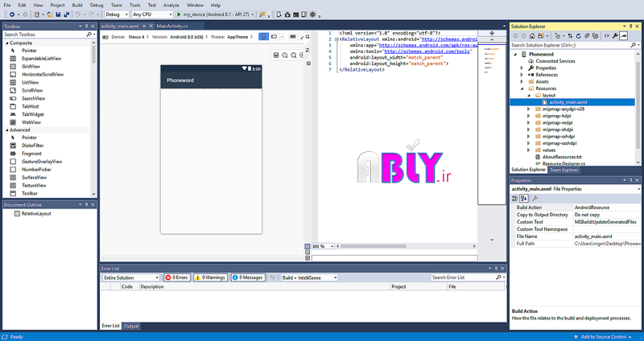
Task: Toggle Preview Selected Items in Solution Explorer
Action: (623, 35)
